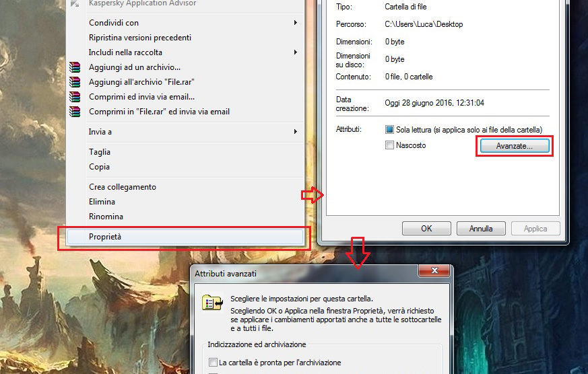The image size is (588, 374).
Task: Check La cartella è pronta per l'archiviazione
Action: pyautogui.click(x=213, y=362)
